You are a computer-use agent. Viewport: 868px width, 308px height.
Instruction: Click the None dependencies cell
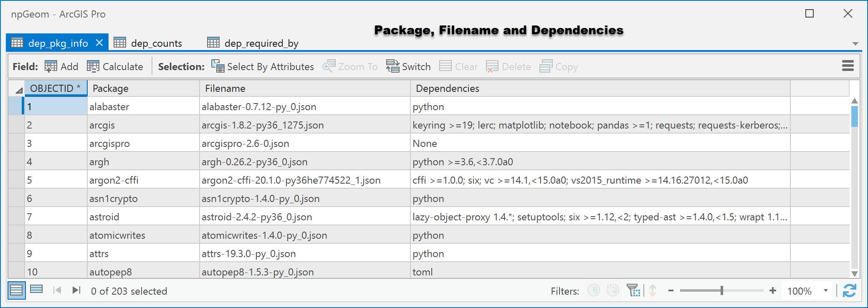(600, 143)
